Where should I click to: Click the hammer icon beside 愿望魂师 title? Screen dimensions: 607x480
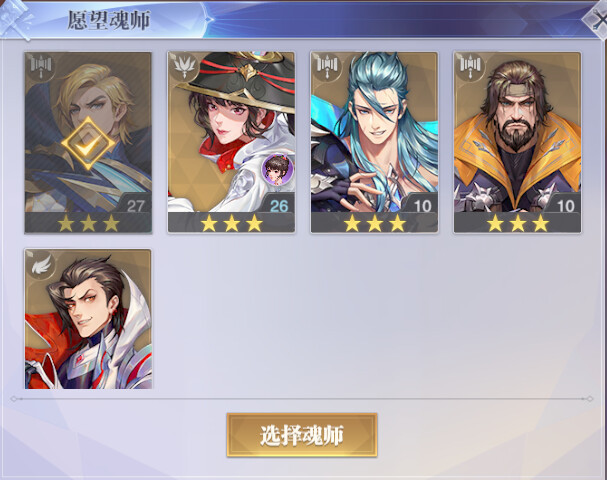16,19
